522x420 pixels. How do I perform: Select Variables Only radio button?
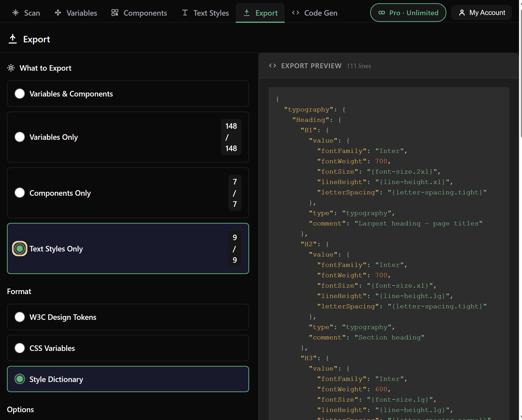coord(20,137)
